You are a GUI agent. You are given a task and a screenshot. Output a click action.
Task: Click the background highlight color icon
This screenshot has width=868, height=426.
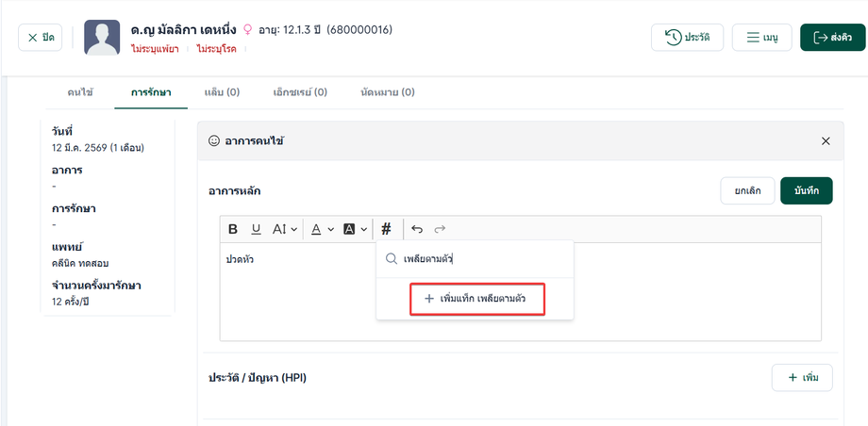pos(349,229)
